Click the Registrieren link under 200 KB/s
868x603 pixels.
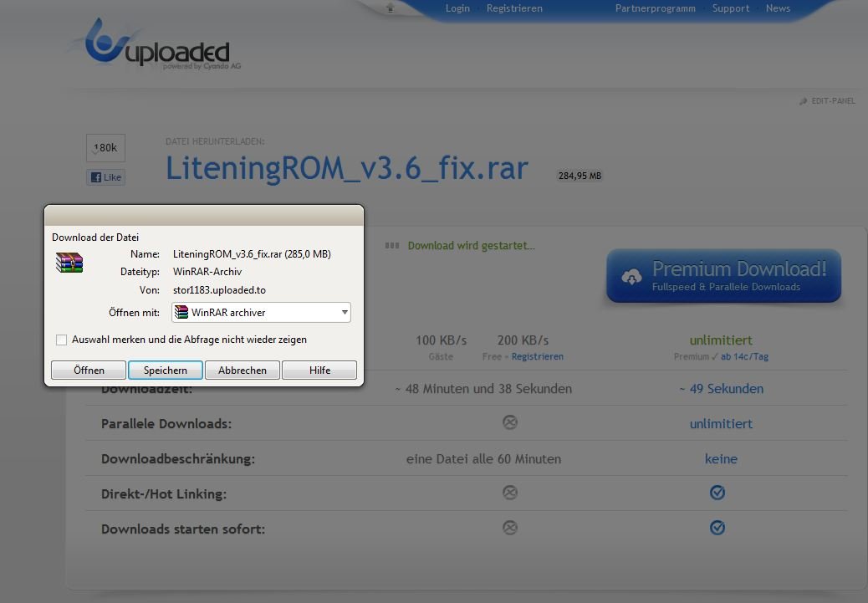538,356
